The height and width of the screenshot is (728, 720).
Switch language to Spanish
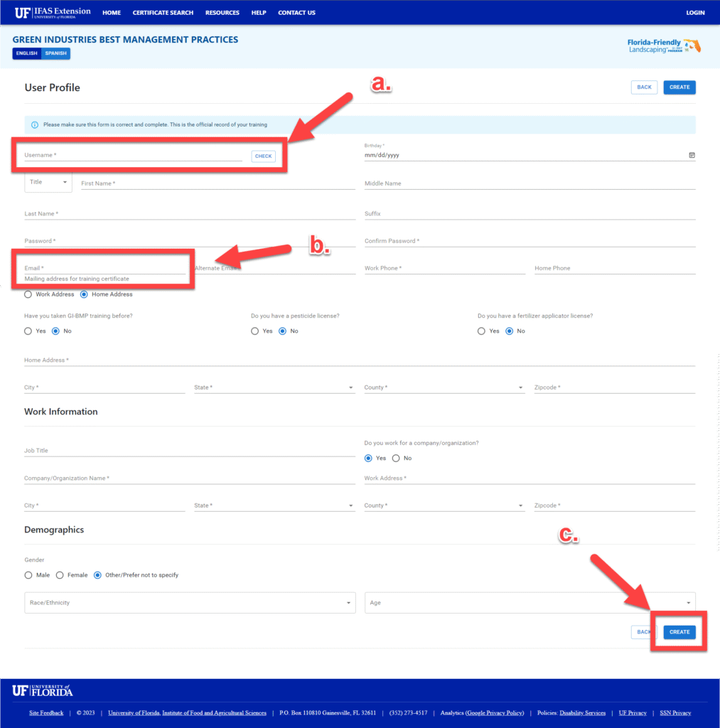click(x=55, y=53)
